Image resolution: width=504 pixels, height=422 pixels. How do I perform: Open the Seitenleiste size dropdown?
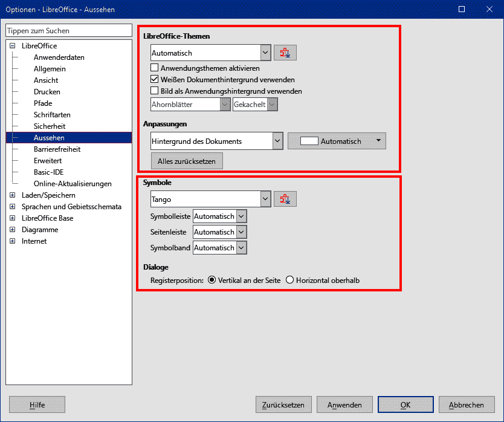220,232
